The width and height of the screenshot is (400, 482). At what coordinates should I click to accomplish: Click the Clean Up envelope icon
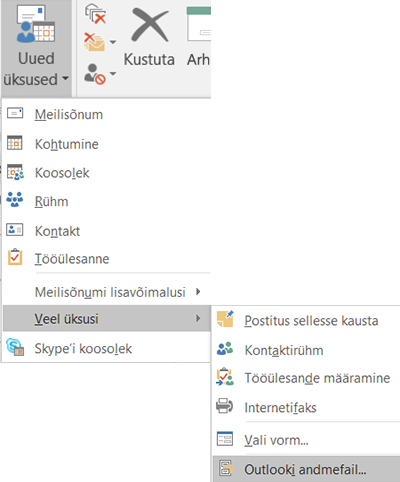[x=94, y=42]
